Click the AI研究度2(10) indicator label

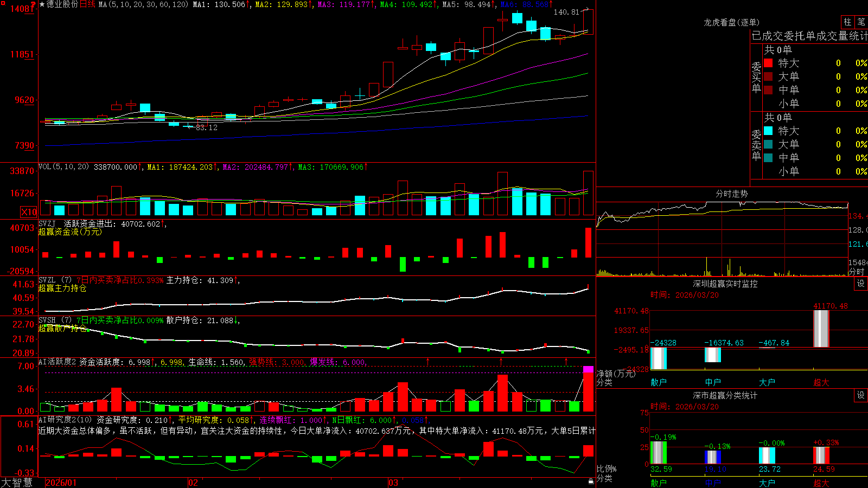coord(65,420)
